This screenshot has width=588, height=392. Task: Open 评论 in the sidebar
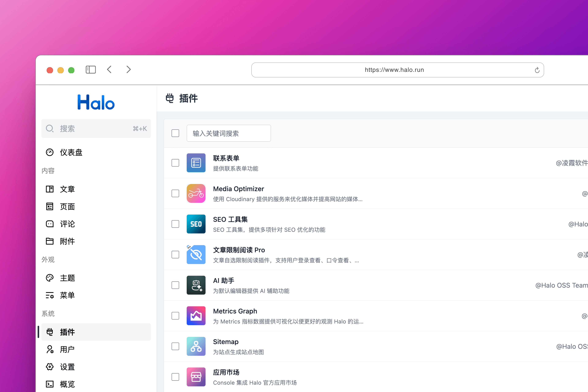[x=96, y=224]
